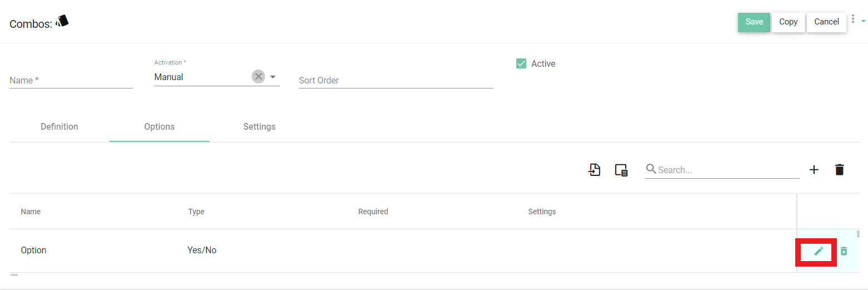Switch to the Settings tab
Viewport: 868px width, 290px height.
click(x=260, y=127)
